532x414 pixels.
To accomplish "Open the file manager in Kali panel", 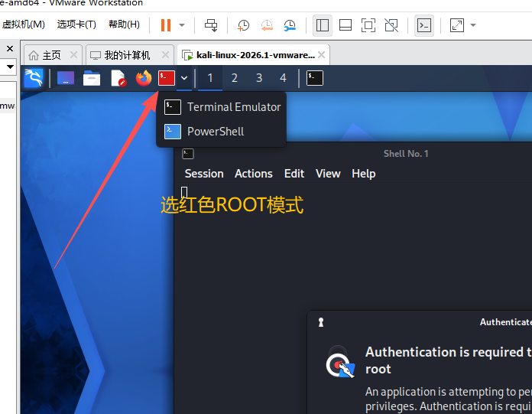I will click(x=92, y=78).
